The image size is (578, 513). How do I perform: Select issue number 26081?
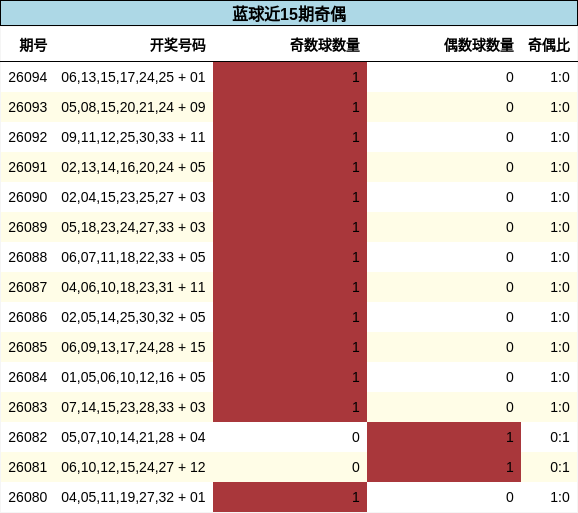(28, 467)
